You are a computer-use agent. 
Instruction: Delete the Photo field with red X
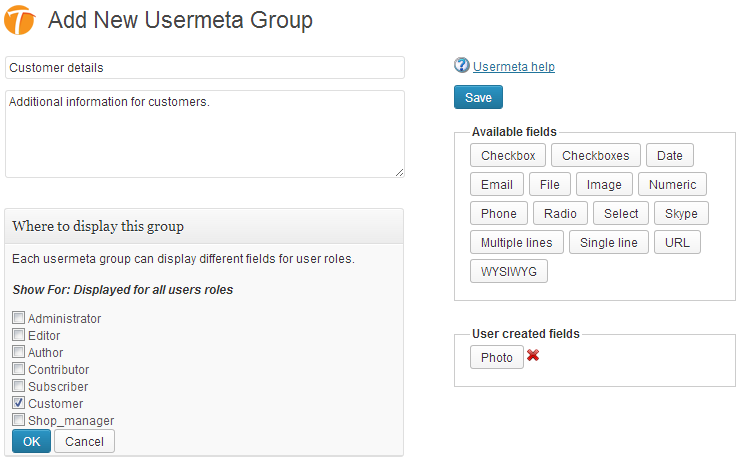coord(533,355)
